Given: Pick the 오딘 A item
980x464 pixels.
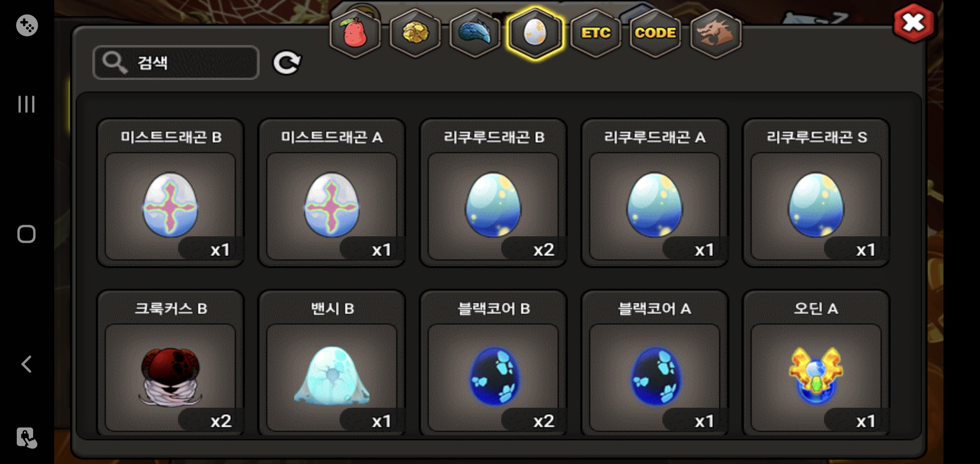Looking at the screenshot, I should click(816, 363).
